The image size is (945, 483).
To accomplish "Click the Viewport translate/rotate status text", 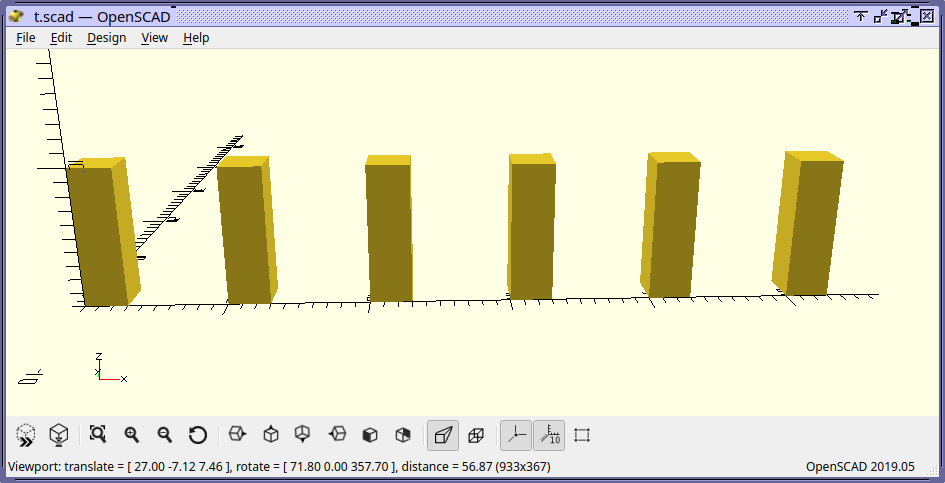I will 279,467.
